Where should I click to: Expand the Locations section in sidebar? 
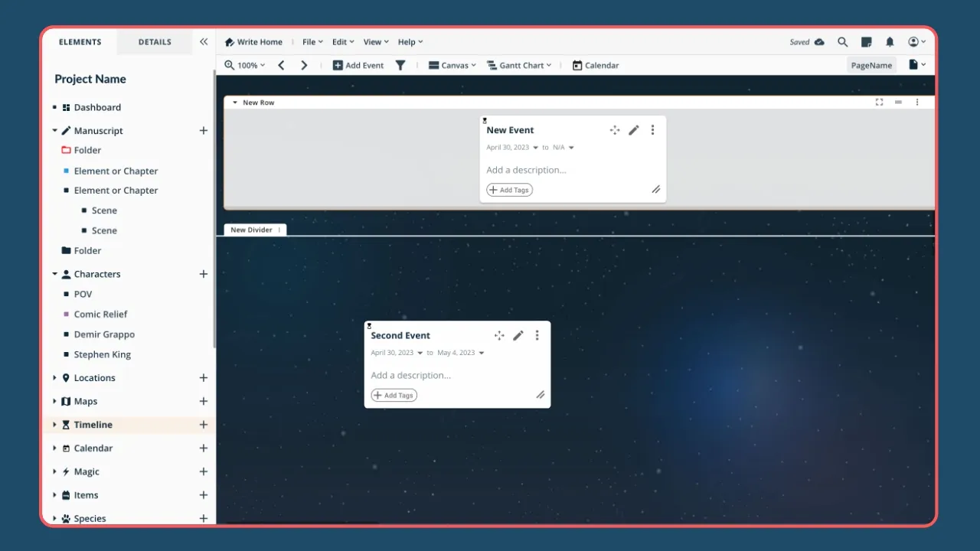54,377
